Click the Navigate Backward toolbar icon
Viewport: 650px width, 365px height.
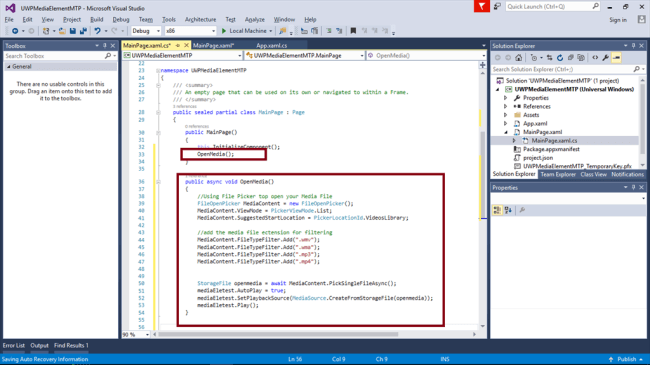pyautogui.click(x=15, y=31)
